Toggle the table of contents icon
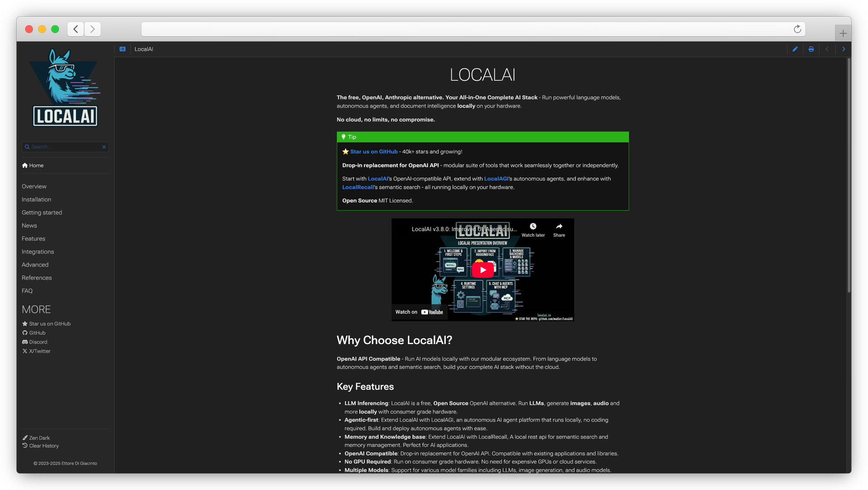This screenshot has width=868, height=490. (122, 49)
